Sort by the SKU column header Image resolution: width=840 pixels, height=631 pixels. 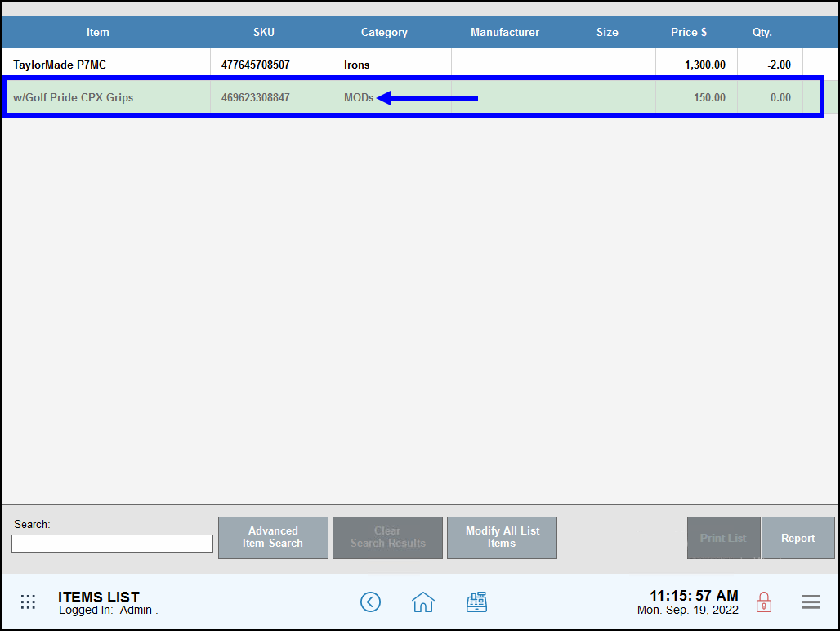tap(264, 32)
